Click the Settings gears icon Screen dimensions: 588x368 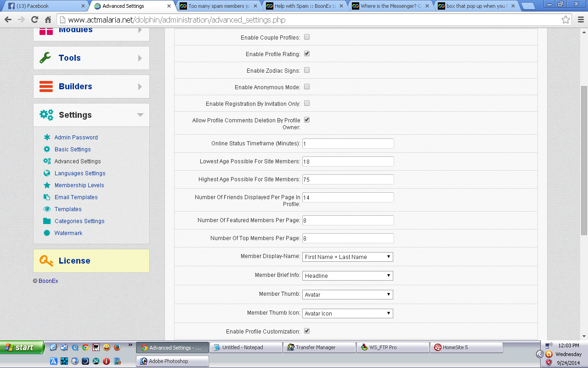click(46, 115)
